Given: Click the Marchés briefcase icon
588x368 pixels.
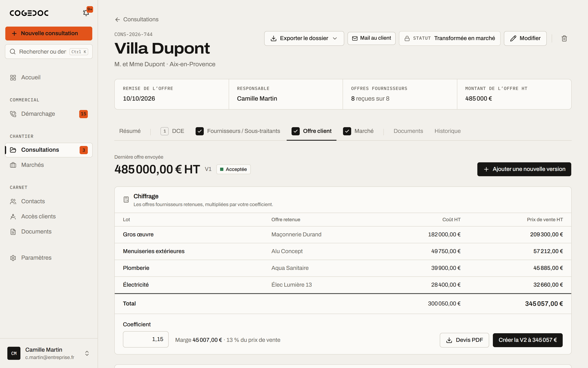Looking at the screenshot, I should tap(13, 165).
